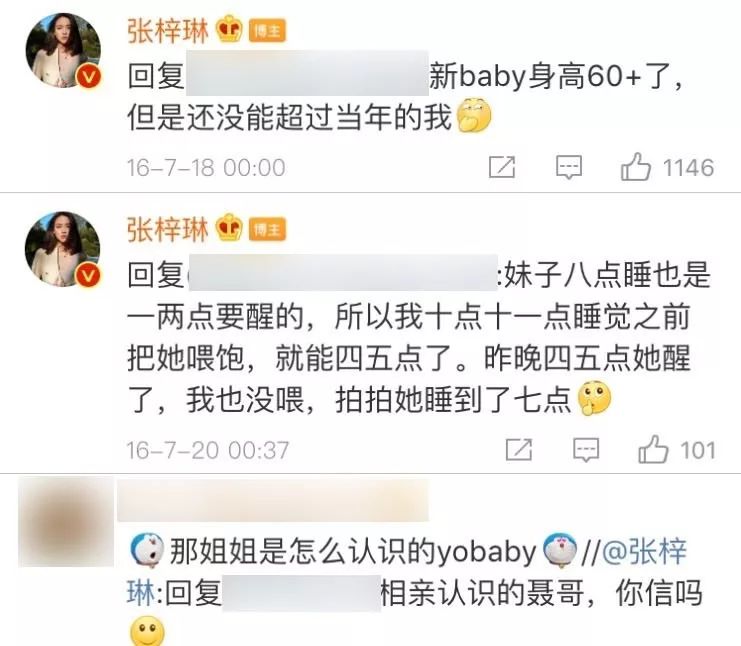
Task: Open blurred avatar of third commenter
Action: point(66,522)
